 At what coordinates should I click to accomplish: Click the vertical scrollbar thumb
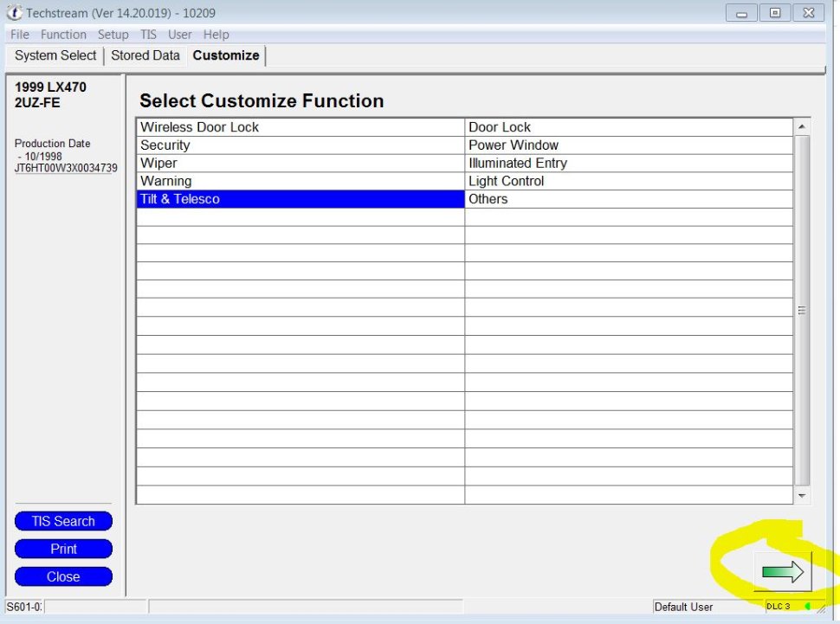point(802,311)
